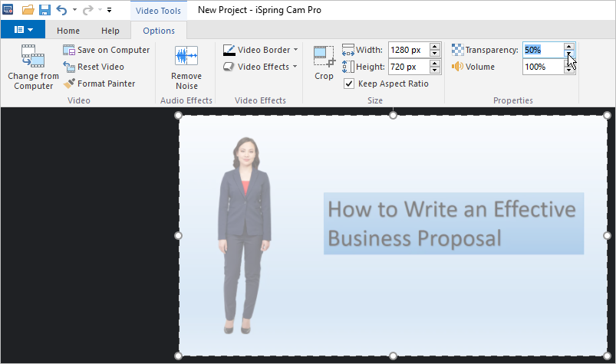Decrease Transparency with down arrow
616x364 pixels.
pyautogui.click(x=569, y=54)
